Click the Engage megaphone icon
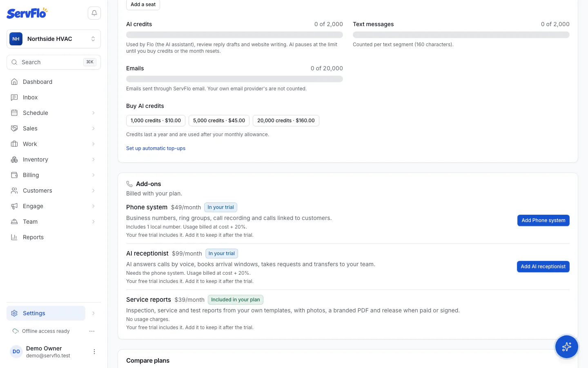Image resolution: width=588 pixels, height=368 pixels. tap(14, 206)
